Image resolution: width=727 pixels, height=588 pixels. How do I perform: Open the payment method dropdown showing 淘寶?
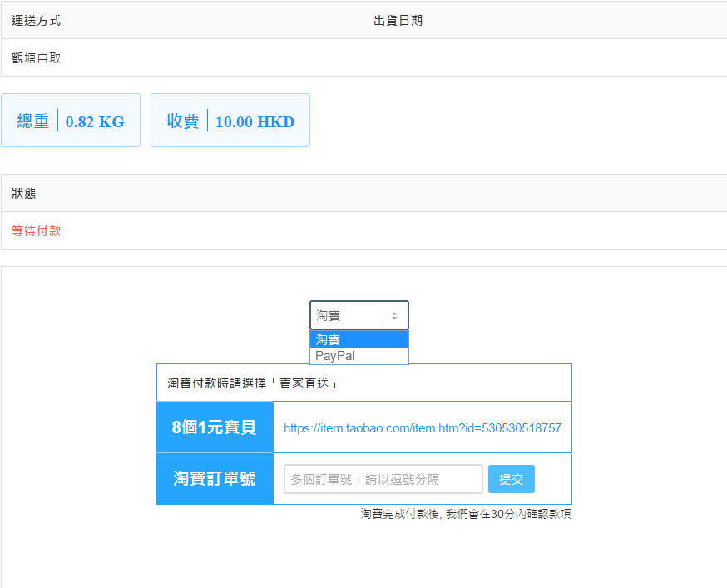tap(359, 315)
